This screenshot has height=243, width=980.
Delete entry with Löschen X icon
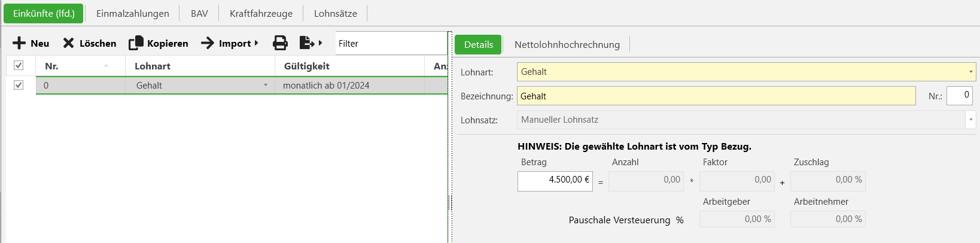69,43
